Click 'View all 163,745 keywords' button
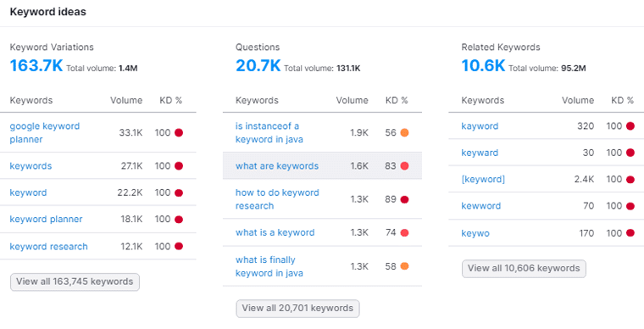This screenshot has height=329, width=644. (x=75, y=282)
